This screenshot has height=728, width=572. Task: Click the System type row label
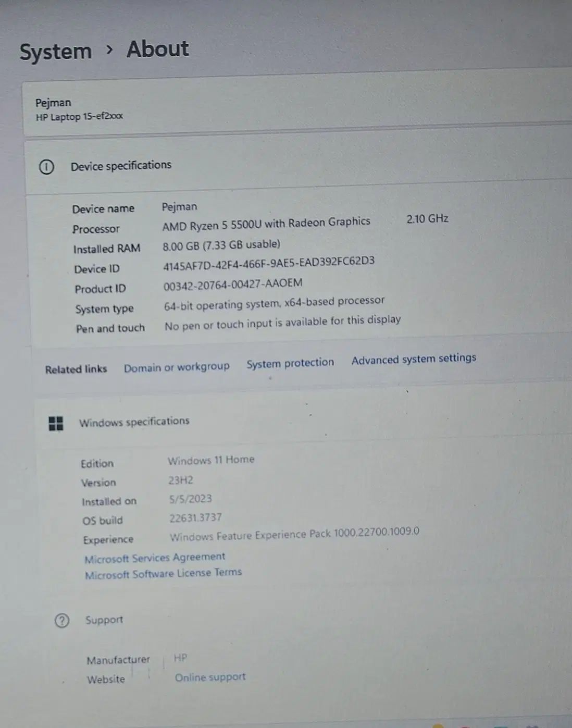(x=104, y=309)
